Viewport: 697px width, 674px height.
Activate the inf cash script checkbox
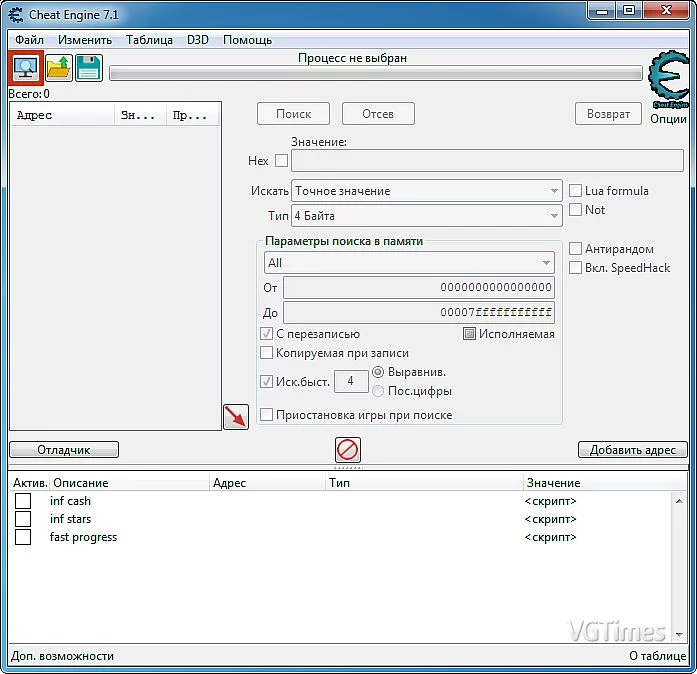tap(23, 501)
